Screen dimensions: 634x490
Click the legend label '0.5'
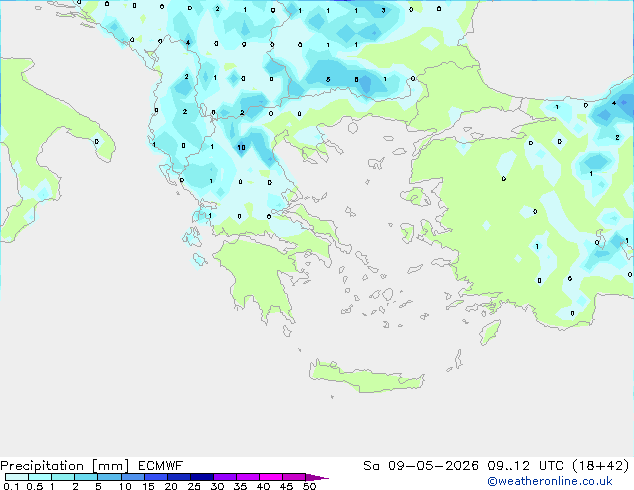(x=35, y=486)
